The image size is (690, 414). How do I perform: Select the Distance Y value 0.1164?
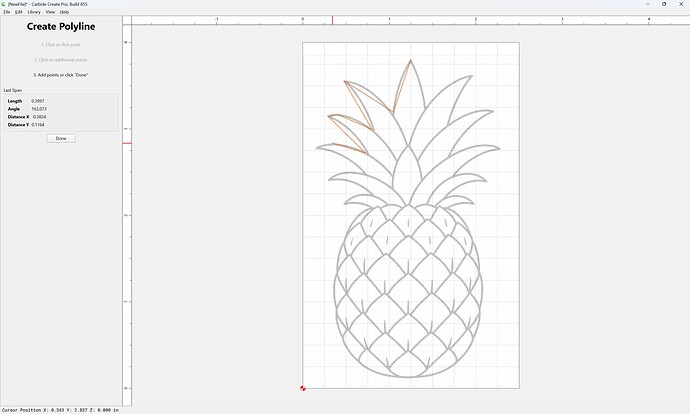coord(38,125)
